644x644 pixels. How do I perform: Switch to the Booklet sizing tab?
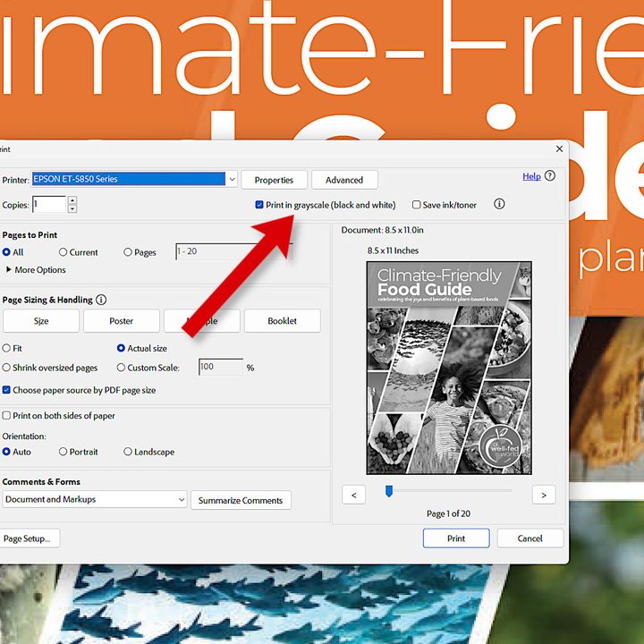[x=282, y=321]
